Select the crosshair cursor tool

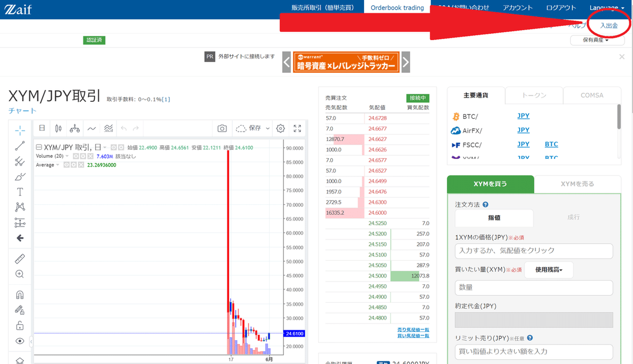20,130
